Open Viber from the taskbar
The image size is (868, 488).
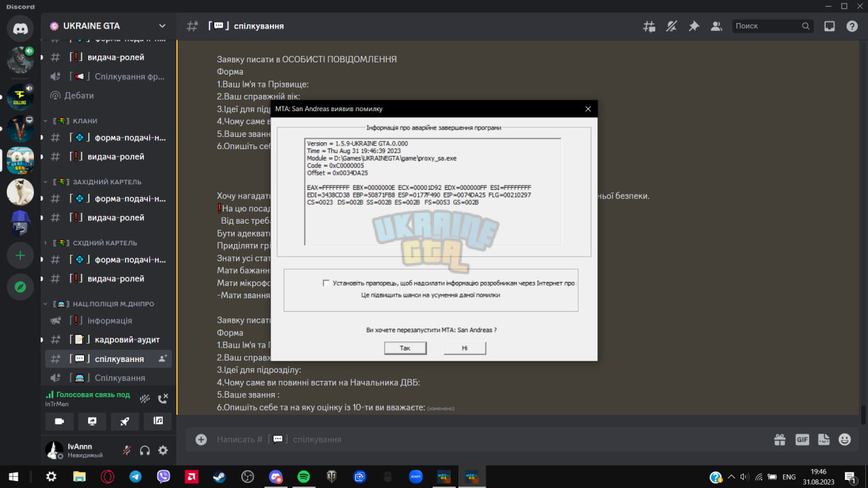[163, 476]
